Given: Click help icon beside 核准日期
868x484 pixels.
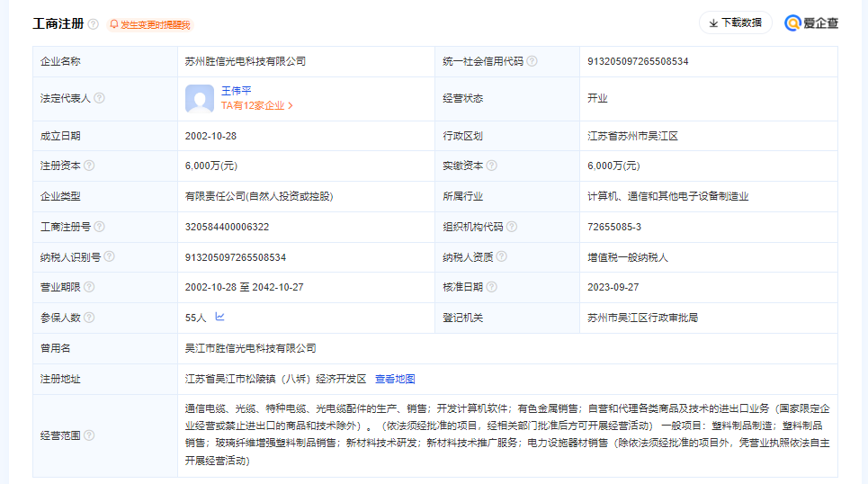Looking at the screenshot, I should point(492,287).
